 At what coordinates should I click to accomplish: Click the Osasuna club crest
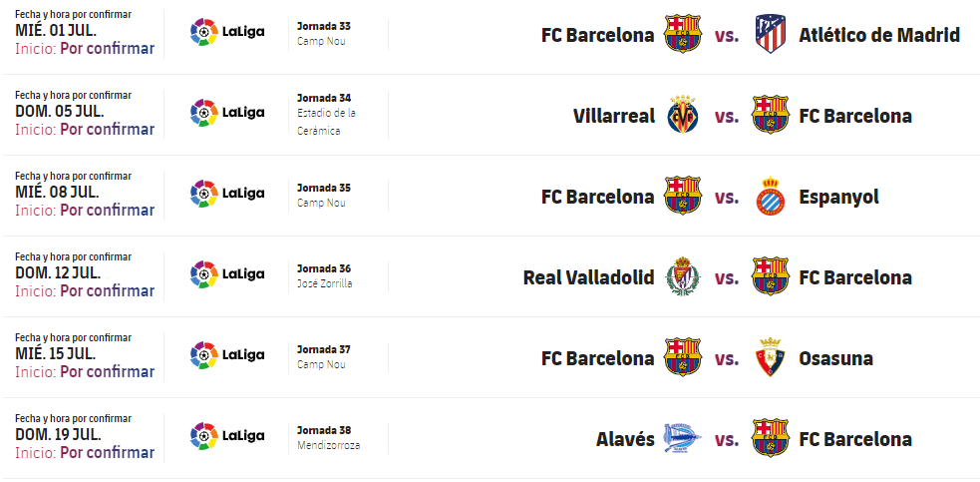click(771, 358)
